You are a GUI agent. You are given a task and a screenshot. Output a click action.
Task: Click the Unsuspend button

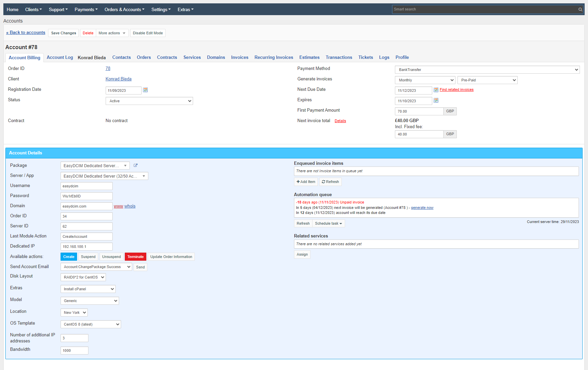pos(111,257)
